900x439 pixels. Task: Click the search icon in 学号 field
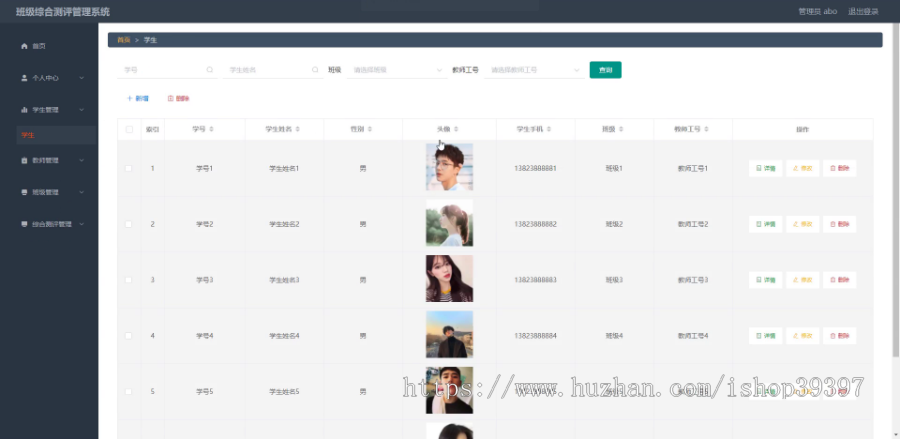coord(210,69)
